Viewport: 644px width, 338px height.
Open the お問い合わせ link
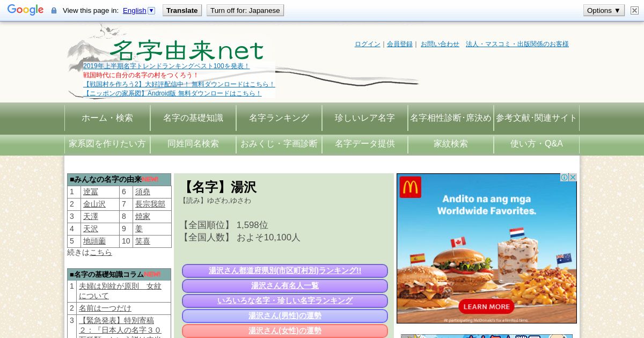440,44
